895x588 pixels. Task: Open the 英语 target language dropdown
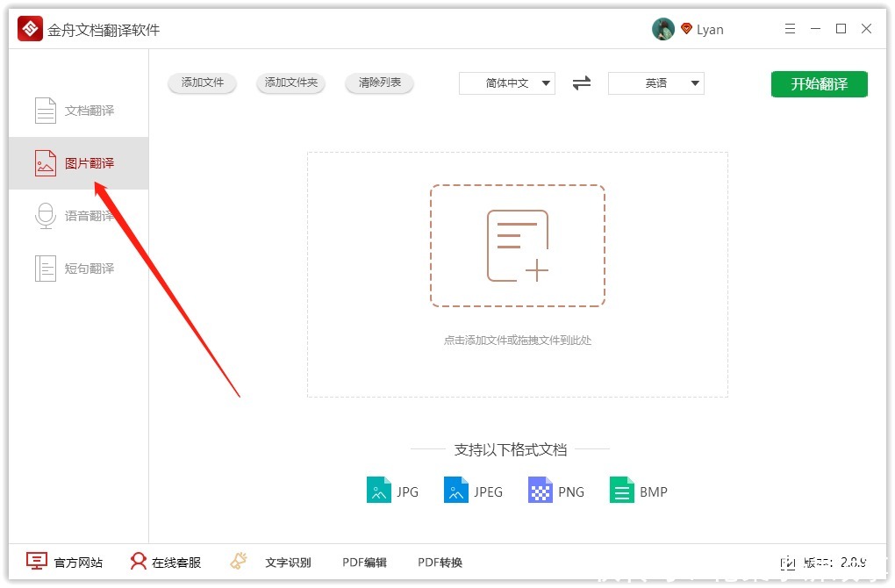[655, 82]
